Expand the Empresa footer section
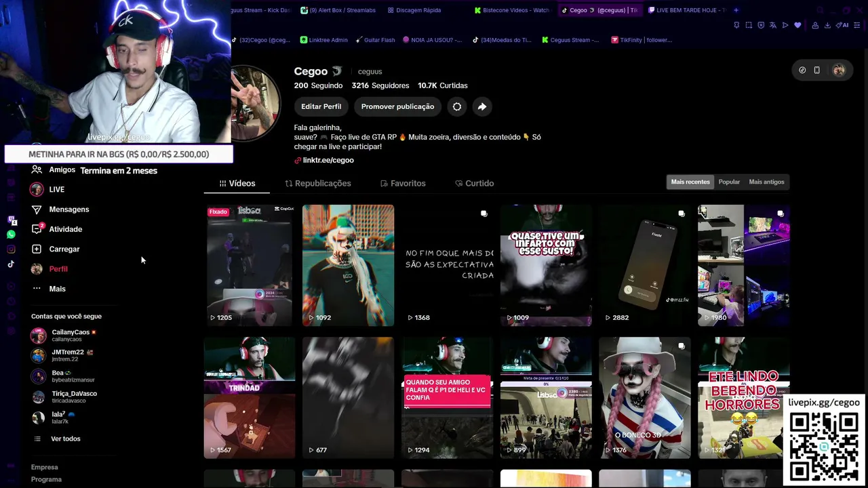Image resolution: width=868 pixels, height=488 pixels. [x=45, y=467]
